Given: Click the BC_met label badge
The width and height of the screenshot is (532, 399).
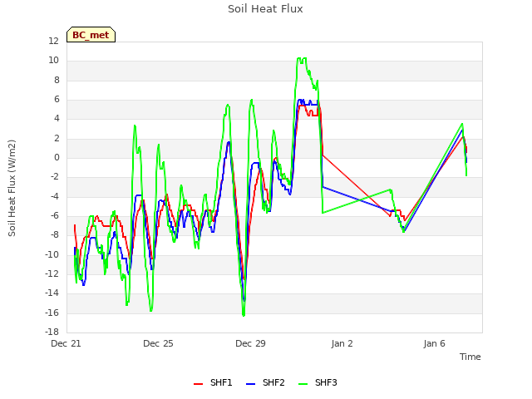Looking at the screenshot, I should click(x=91, y=35).
